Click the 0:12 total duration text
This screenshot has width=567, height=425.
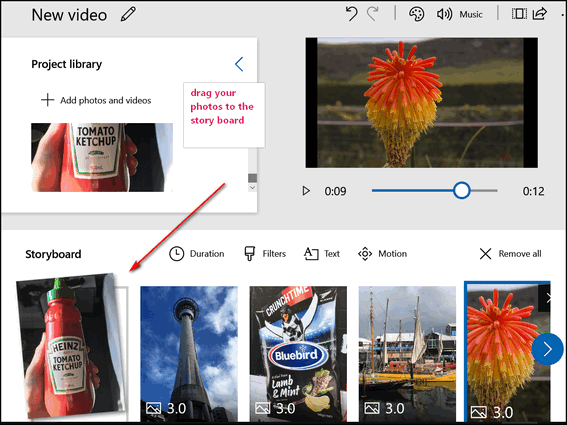point(533,191)
